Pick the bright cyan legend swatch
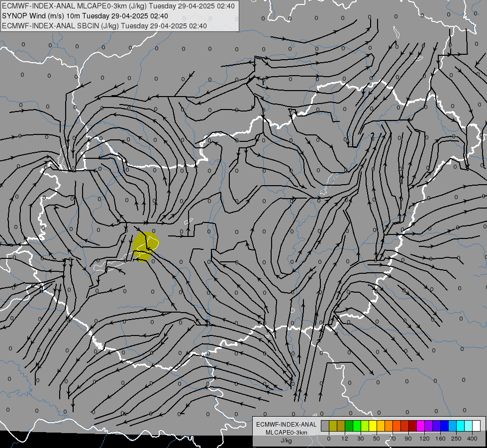The image size is (487, 448). click(460, 426)
